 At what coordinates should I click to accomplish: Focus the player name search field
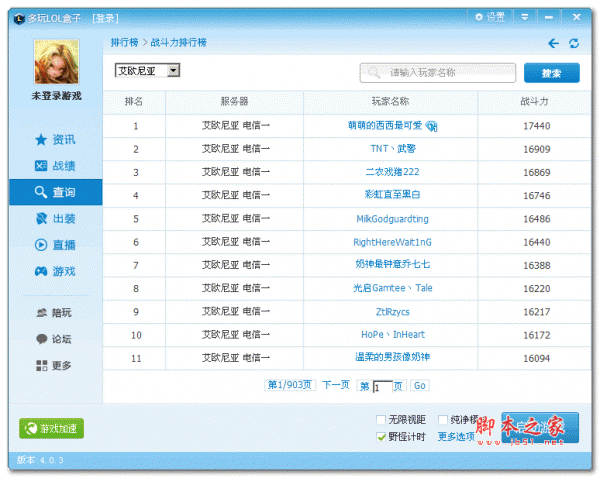[438, 72]
